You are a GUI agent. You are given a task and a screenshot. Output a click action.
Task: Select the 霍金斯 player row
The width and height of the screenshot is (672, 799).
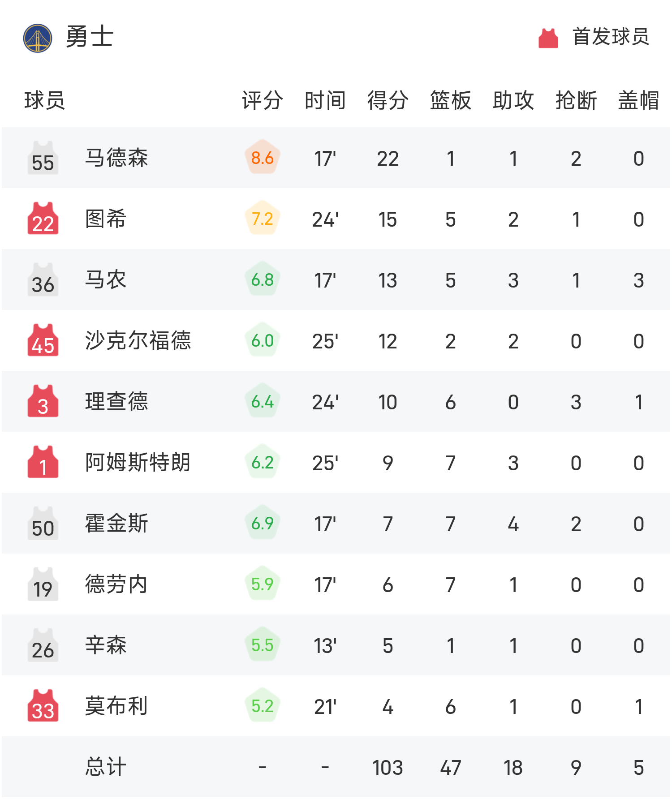336,523
